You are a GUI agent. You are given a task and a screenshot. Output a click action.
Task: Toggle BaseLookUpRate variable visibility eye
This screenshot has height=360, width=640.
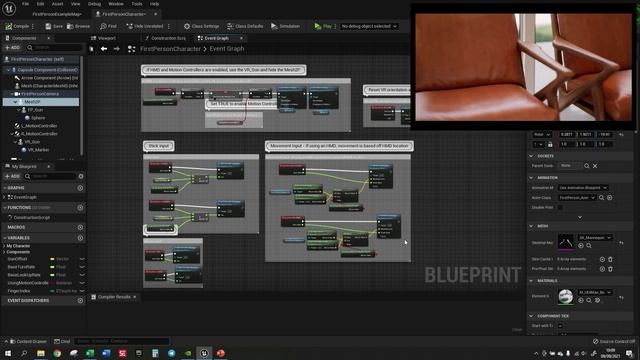(x=82, y=275)
